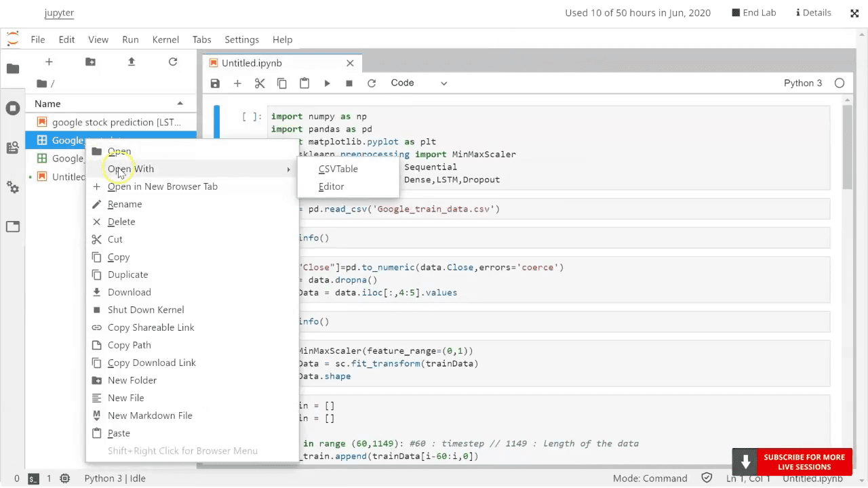
Task: Open the collaborators sidebar icon
Action: coord(13,148)
